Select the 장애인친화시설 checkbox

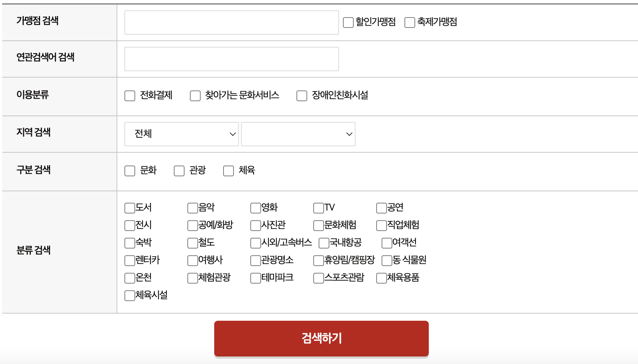301,95
